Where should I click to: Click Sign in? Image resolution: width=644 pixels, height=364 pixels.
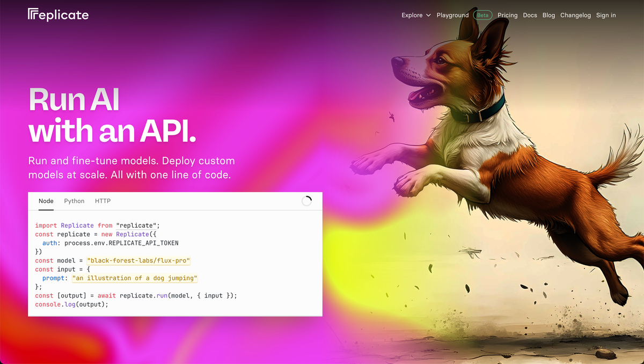606,15
